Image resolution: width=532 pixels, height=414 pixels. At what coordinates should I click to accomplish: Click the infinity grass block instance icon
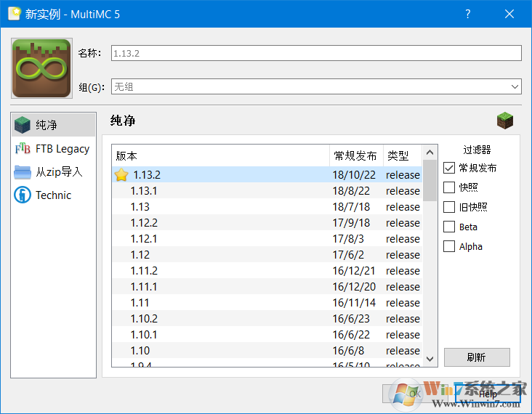(42, 68)
